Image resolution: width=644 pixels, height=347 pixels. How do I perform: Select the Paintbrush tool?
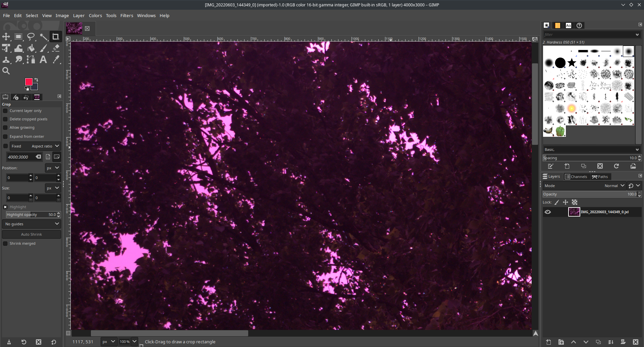click(x=44, y=48)
